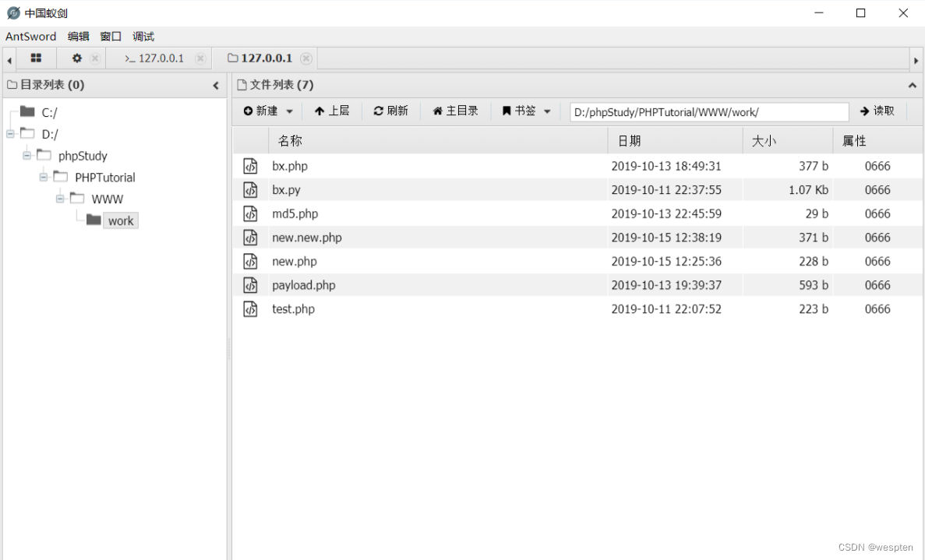925x560 pixels.
Task: Select the D:/ drive in the tree
Action: pyautogui.click(x=50, y=135)
